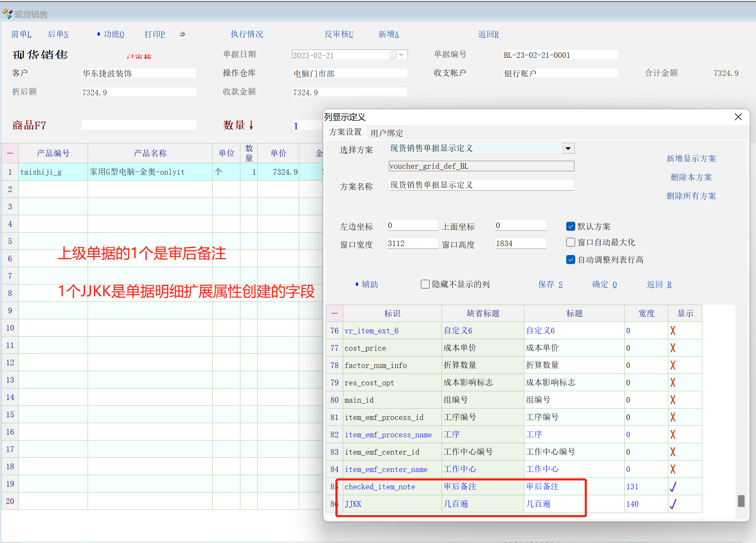This screenshot has height=543, width=756.
Task: Expand the 选择方案 dropdown list
Action: 568,148
